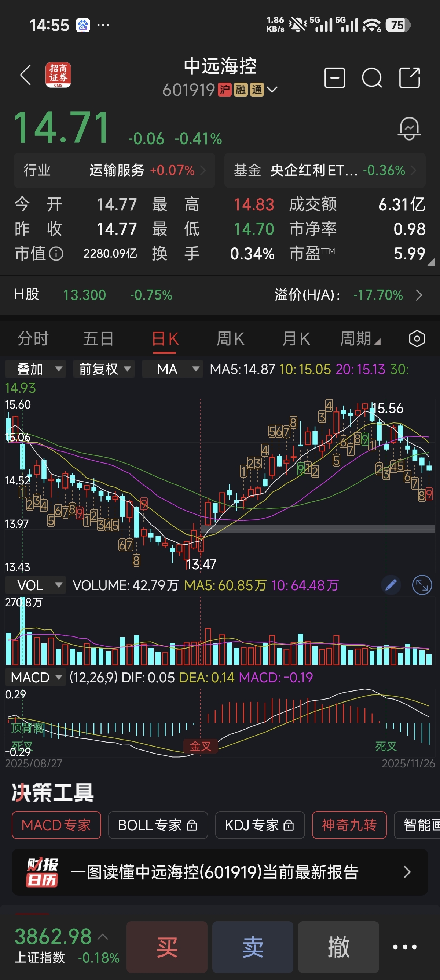The width and height of the screenshot is (440, 980).
Task: Toggle the KDJ专家 locked tool
Action: [x=260, y=825]
